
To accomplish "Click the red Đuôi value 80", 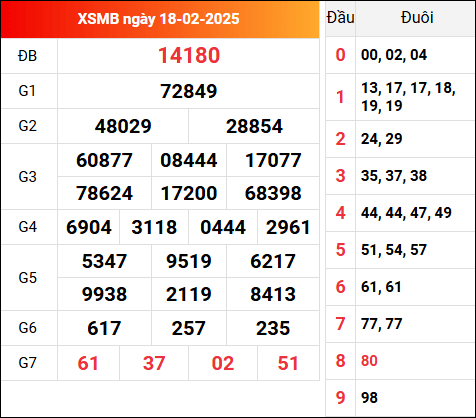I will 369,361.
